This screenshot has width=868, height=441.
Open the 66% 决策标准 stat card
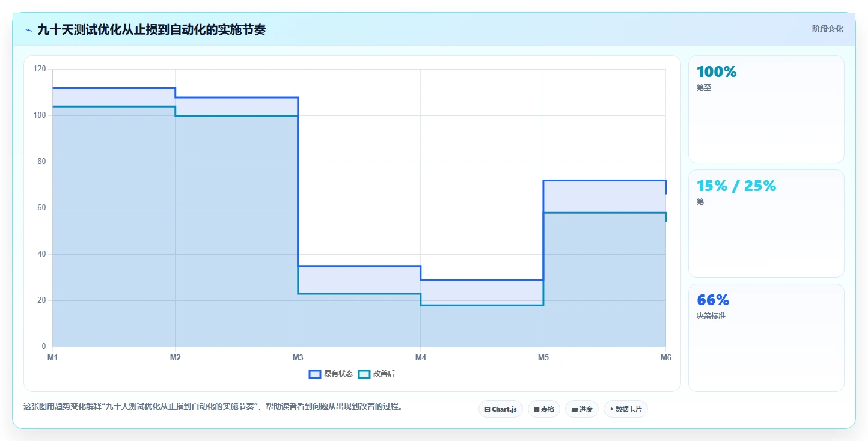coord(766,338)
